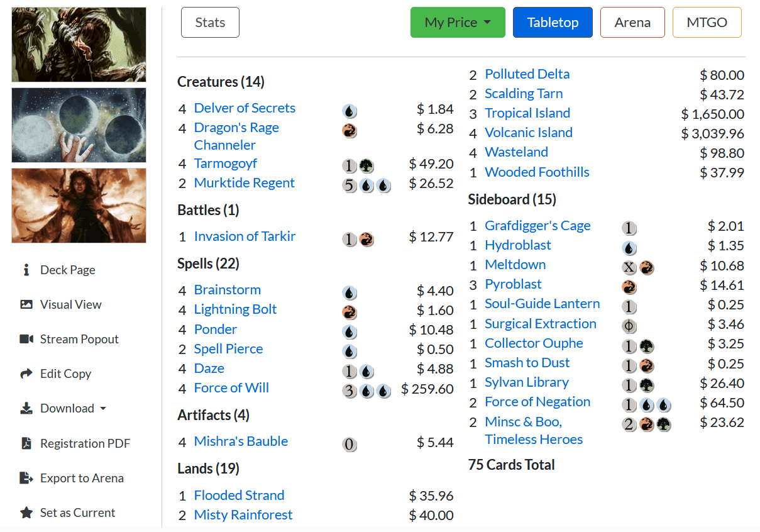Click the zero mana symbol for Mishra's Bauble
The width and height of the screenshot is (760, 532).
(x=350, y=445)
